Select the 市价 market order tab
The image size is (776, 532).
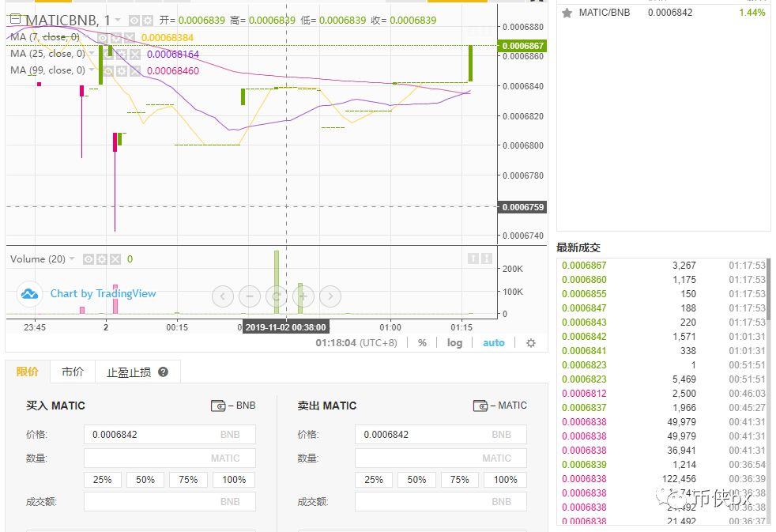point(72,372)
